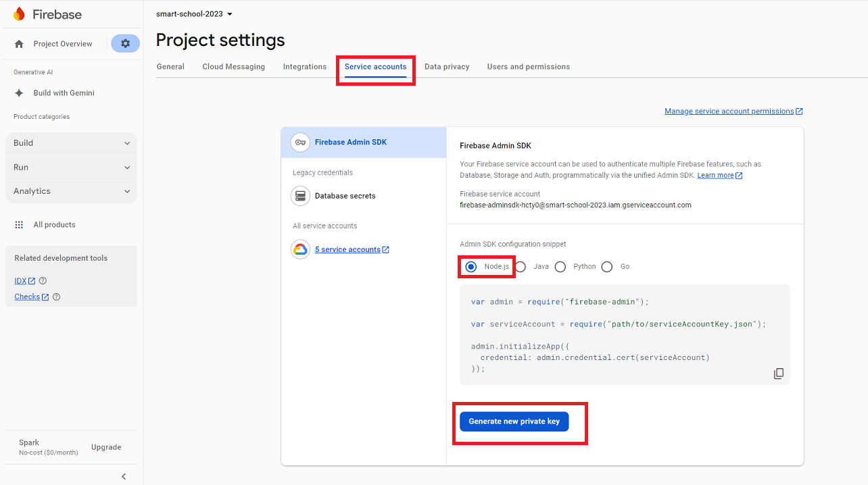
Task: Select the Java radio button
Action: (521, 267)
